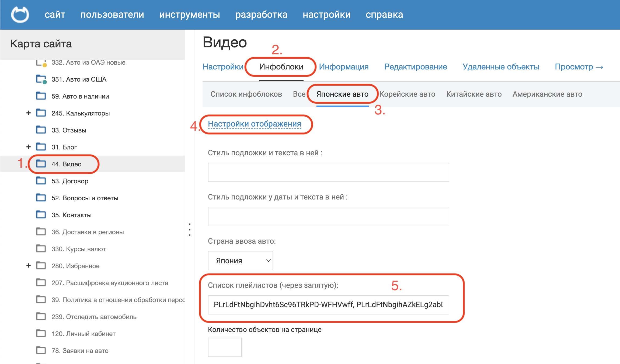
Task: Select the Китайские авто subtab
Action: click(x=474, y=94)
